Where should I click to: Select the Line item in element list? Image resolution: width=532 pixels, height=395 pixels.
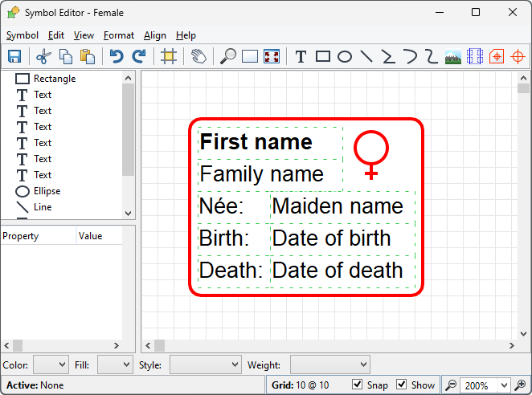pyautogui.click(x=34, y=207)
